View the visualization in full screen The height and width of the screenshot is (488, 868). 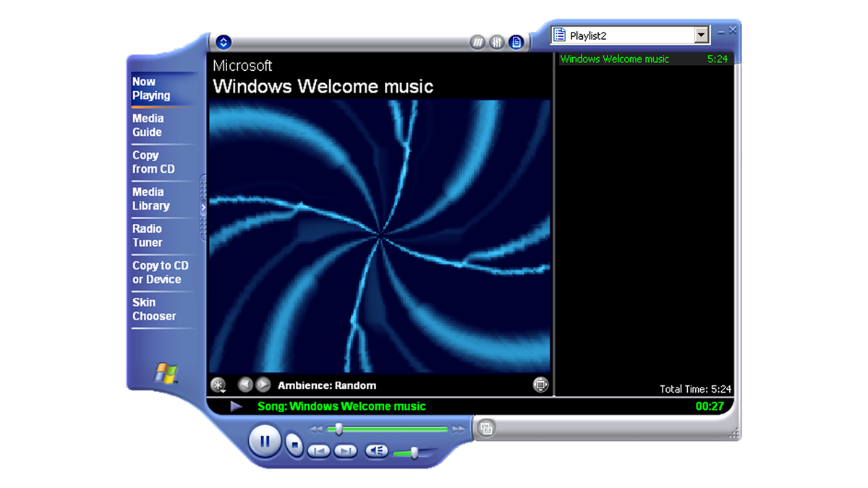tap(541, 385)
